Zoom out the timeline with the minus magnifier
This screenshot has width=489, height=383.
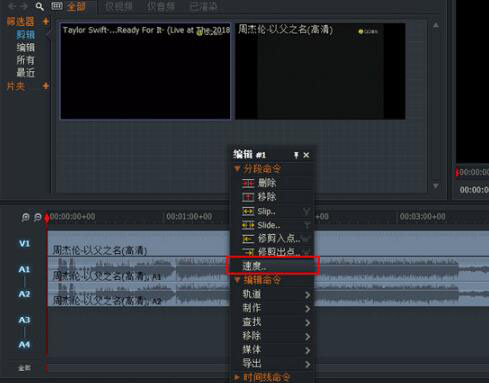point(38,217)
